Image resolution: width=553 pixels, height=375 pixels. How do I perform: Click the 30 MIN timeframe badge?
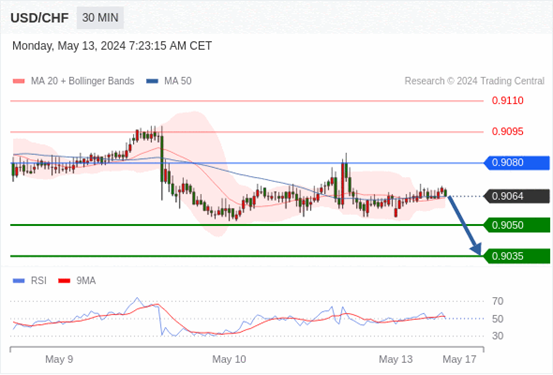[x=100, y=18]
